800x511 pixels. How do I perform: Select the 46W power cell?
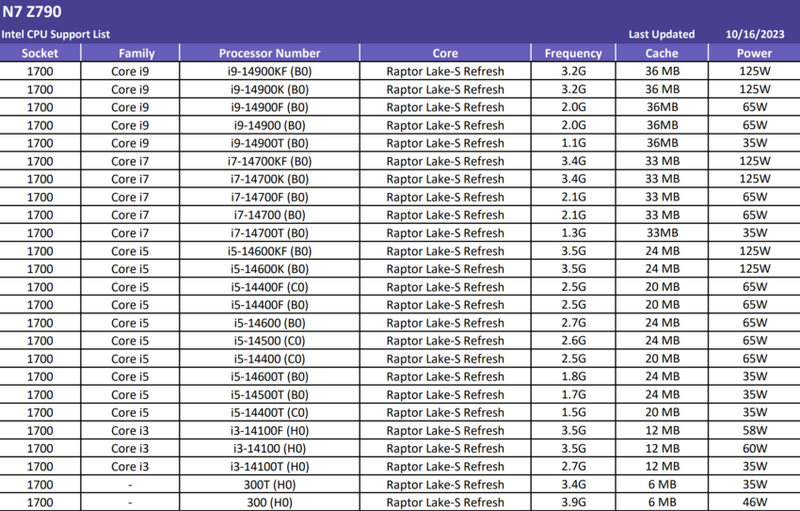[x=755, y=502]
